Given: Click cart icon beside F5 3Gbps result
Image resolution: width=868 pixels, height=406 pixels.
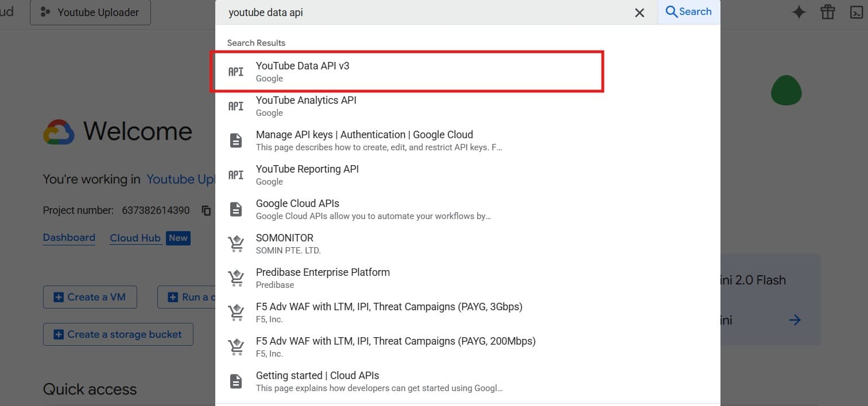Looking at the screenshot, I should point(236,313).
